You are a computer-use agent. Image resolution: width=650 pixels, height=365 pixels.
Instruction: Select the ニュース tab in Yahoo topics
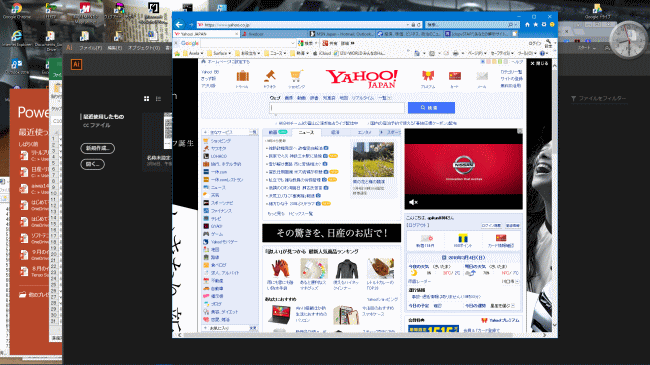(x=306, y=132)
